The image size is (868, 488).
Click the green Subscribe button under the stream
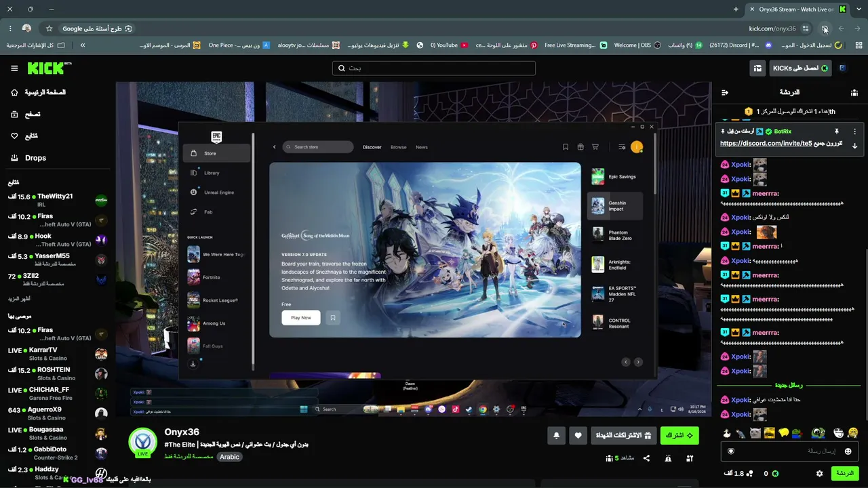pyautogui.click(x=679, y=435)
